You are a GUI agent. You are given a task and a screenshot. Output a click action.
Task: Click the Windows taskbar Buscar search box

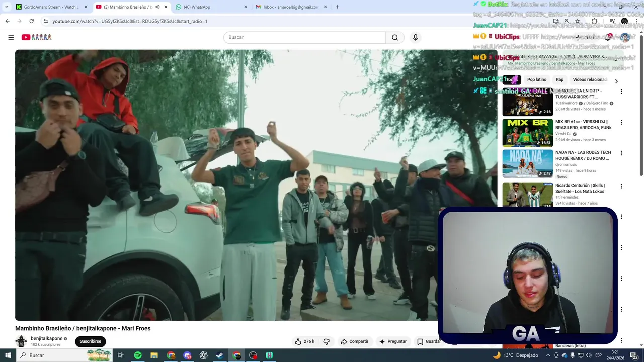64,355
